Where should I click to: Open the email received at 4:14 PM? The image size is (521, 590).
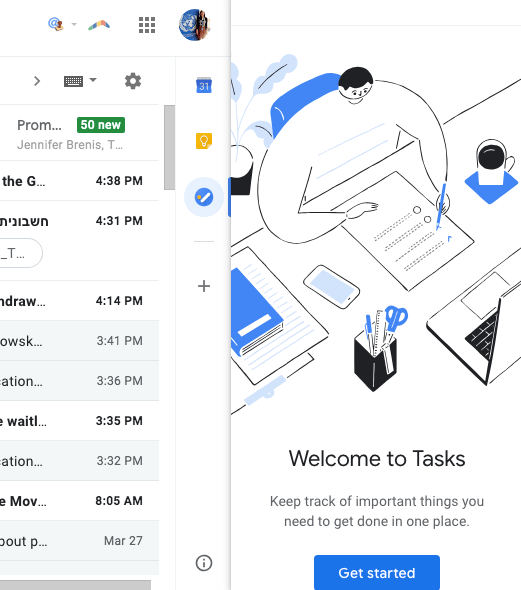coord(79,301)
